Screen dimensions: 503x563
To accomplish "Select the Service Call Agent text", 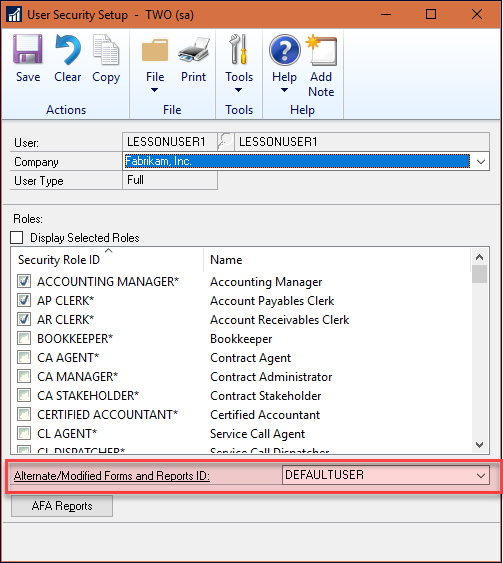I will click(257, 434).
